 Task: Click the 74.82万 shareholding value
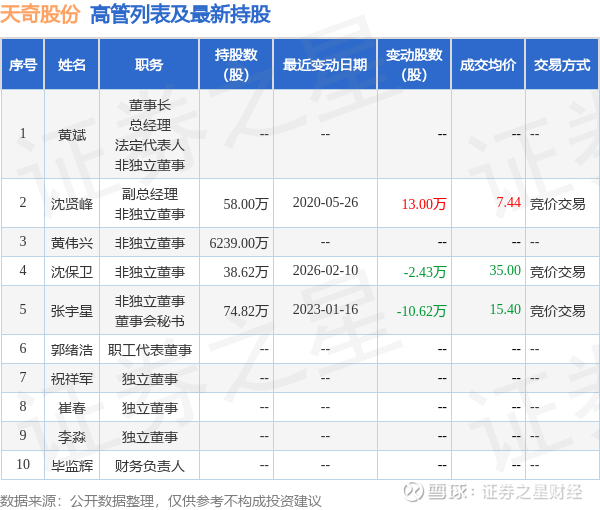[246, 311]
